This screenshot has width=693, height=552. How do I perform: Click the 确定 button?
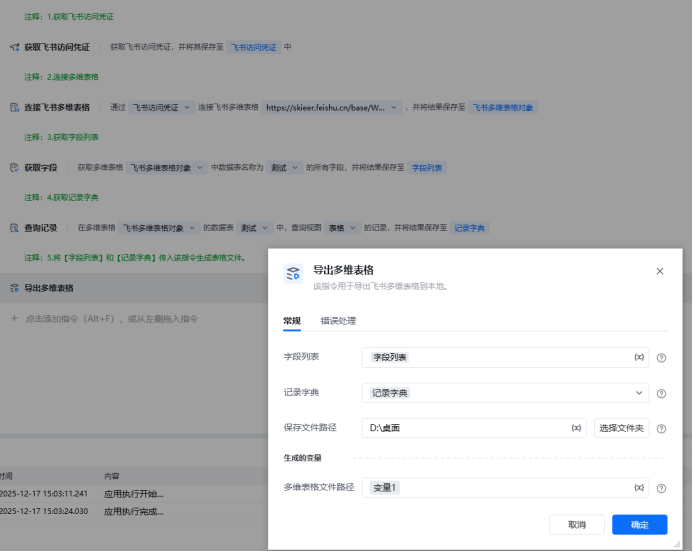click(x=640, y=525)
